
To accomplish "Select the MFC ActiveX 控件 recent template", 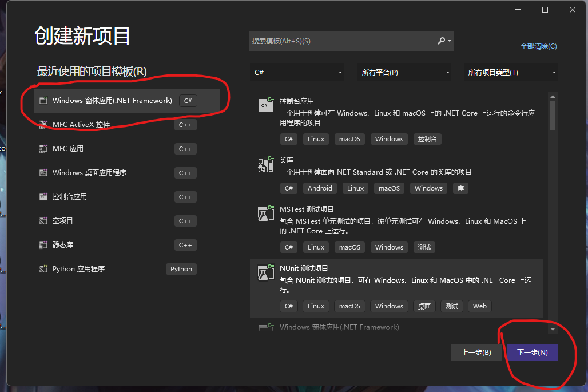I will point(127,125).
